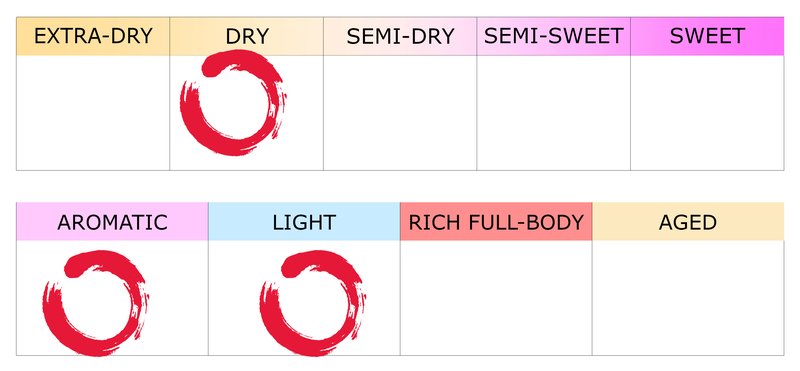
Task: Select the RICH FULL-BODY header
Action: (x=496, y=221)
